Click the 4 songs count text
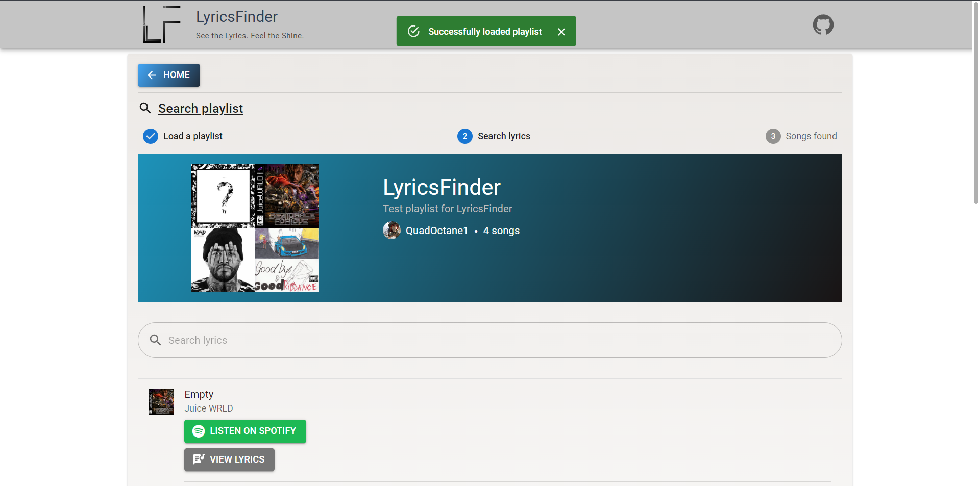The image size is (980, 486). pyautogui.click(x=501, y=231)
